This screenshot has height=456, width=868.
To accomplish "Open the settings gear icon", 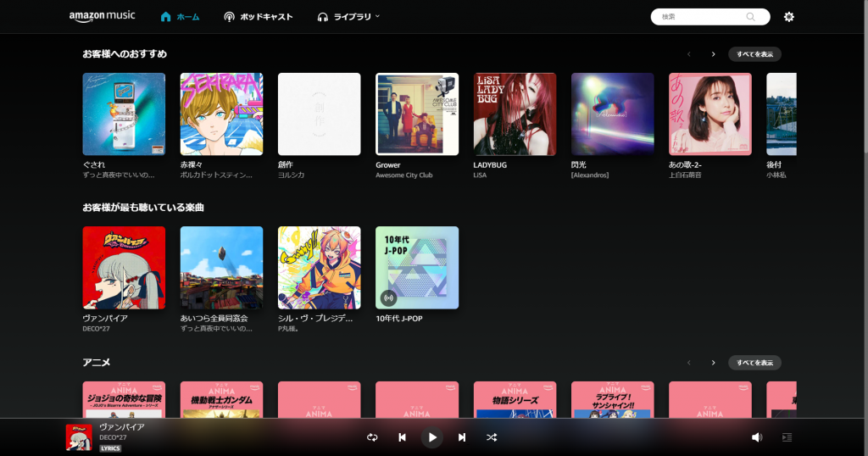I will click(x=789, y=17).
